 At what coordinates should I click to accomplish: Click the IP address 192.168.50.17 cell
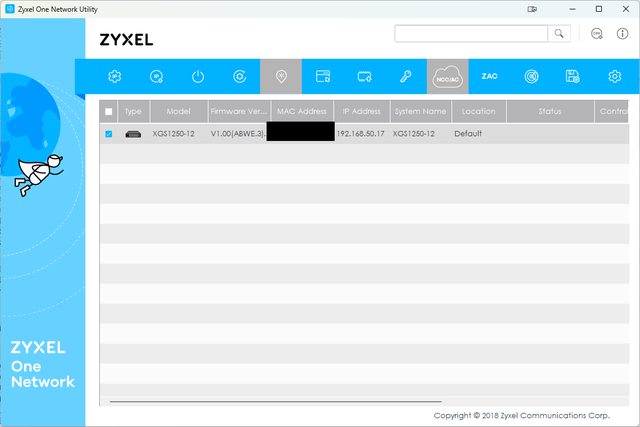(361, 133)
